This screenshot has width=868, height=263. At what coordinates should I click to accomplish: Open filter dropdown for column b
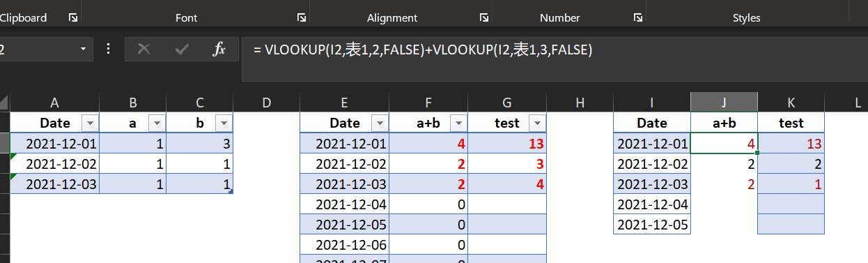click(223, 123)
